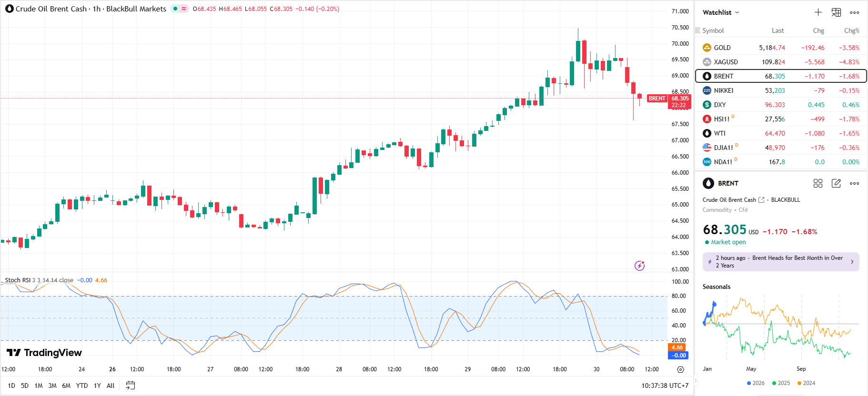The height and width of the screenshot is (396, 868).
Task: Open the BRENT details three-dots menu
Action: click(x=854, y=183)
